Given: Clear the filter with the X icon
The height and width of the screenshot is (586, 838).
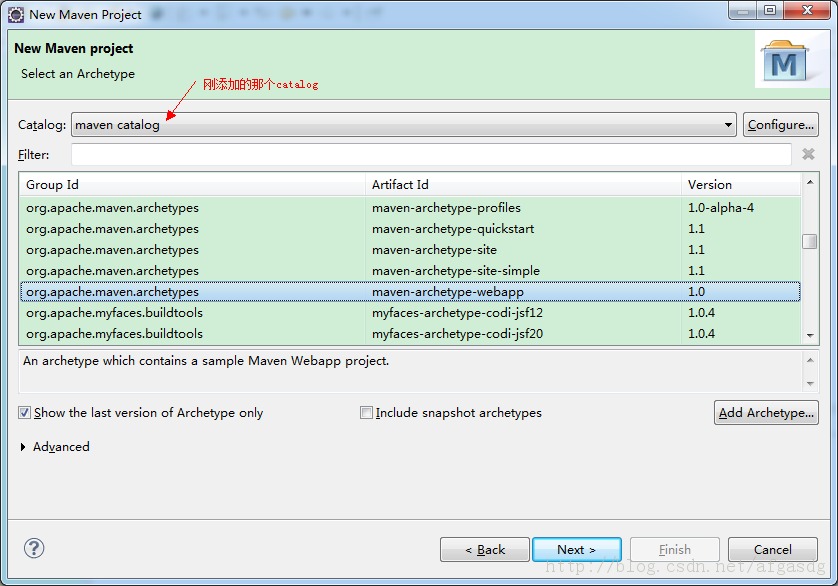Looking at the screenshot, I should pos(808,154).
